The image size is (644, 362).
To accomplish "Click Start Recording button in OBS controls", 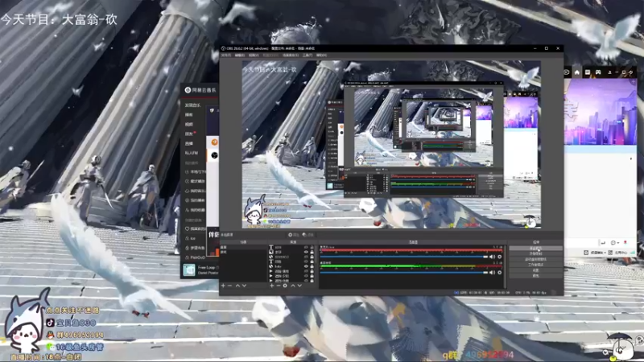I will tap(535, 253).
